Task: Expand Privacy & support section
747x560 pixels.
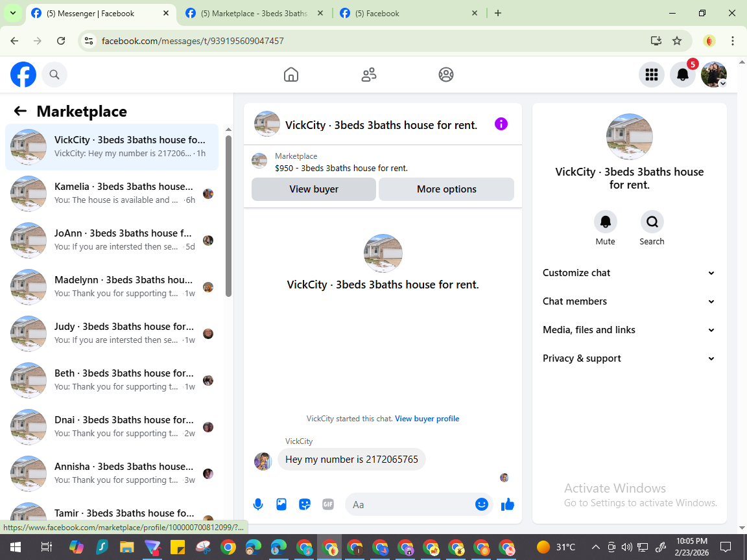Action: click(629, 358)
